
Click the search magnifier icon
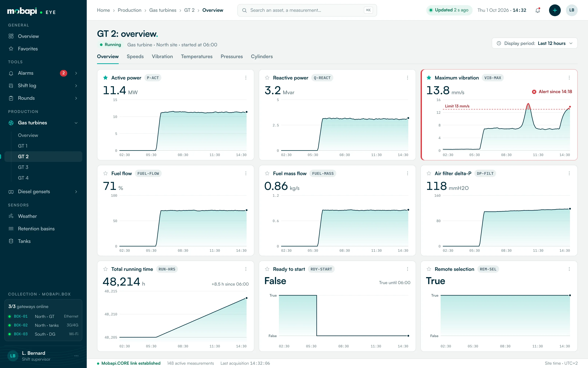pyautogui.click(x=244, y=10)
